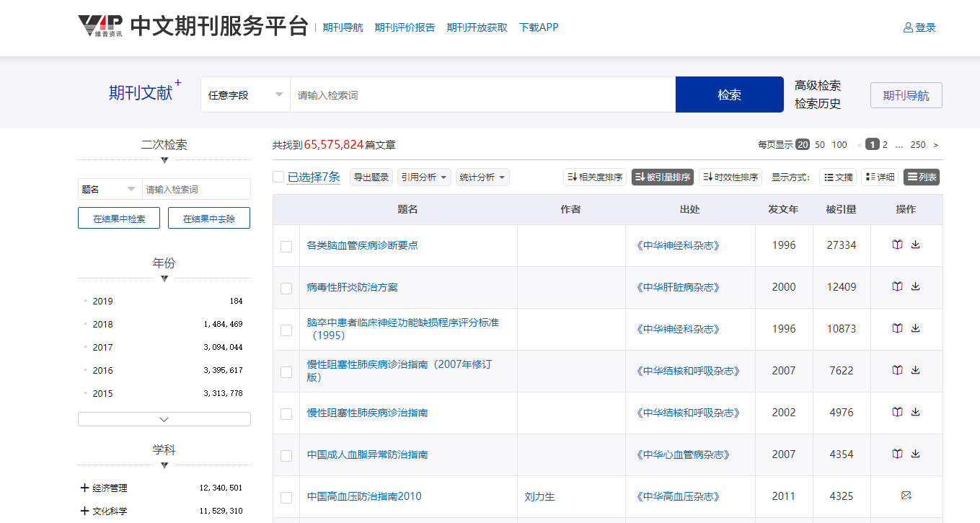Download the 7622-cited article
The image size is (980, 523).
coord(915,370)
